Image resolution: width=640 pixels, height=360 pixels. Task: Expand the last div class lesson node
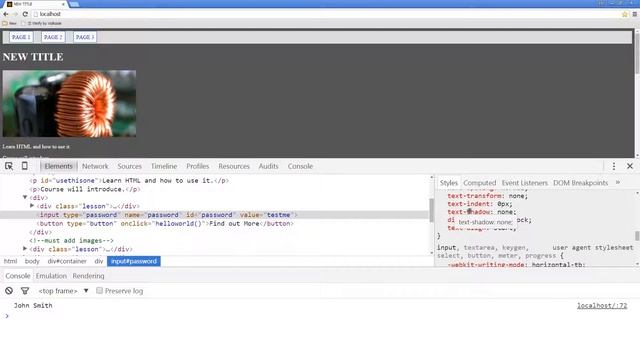[25, 249]
